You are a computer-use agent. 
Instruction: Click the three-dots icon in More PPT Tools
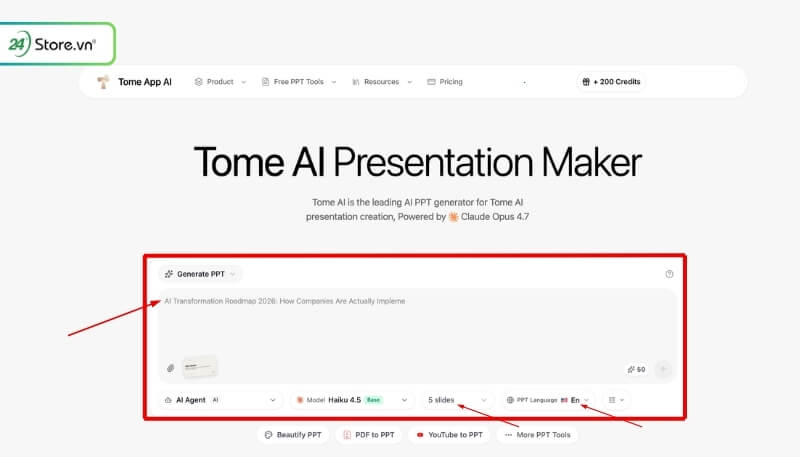point(508,435)
